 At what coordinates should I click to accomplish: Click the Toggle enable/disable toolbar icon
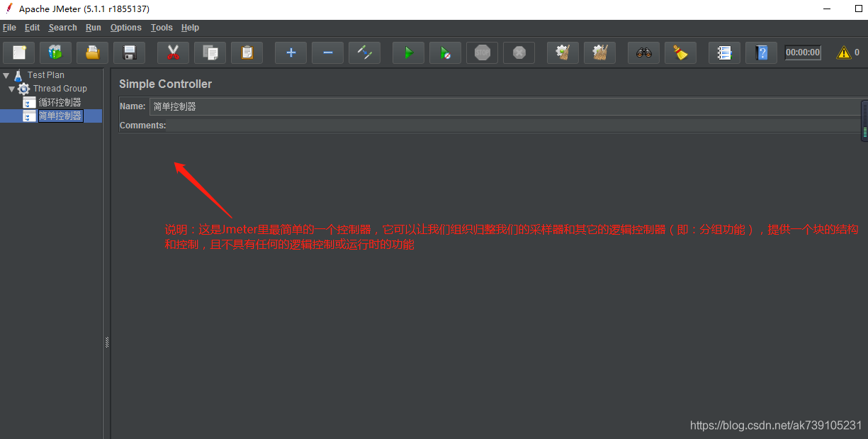tap(364, 52)
